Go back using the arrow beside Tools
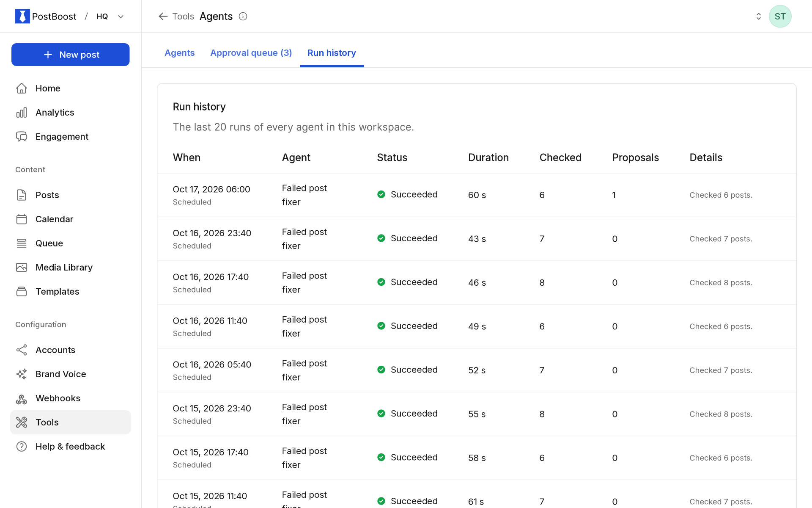812x508 pixels. 163,17
